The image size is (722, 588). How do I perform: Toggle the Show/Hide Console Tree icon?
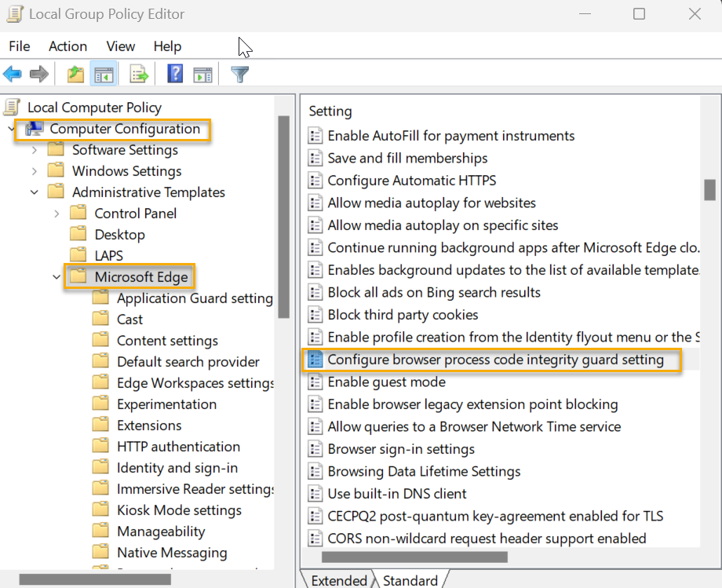104,74
